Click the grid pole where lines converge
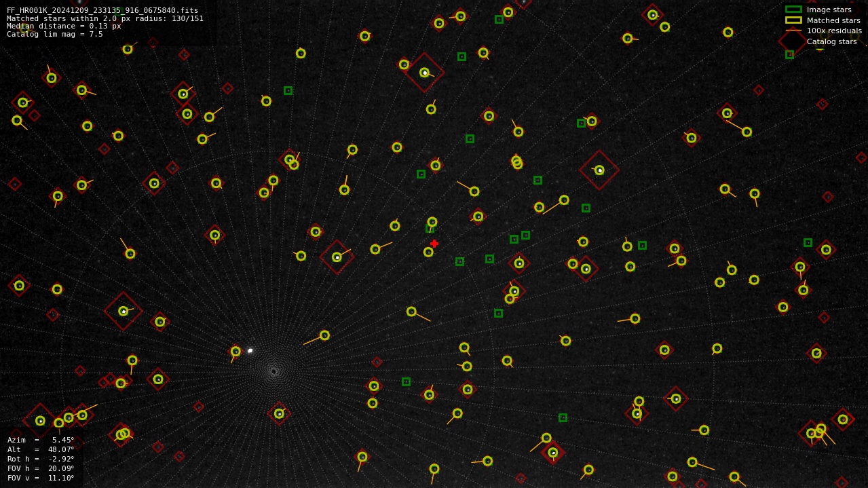The height and width of the screenshot is (488, 868). pos(273,371)
